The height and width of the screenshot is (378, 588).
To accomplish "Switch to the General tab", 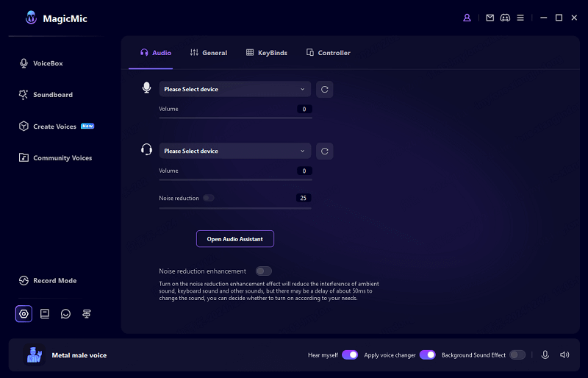I will 209,53.
